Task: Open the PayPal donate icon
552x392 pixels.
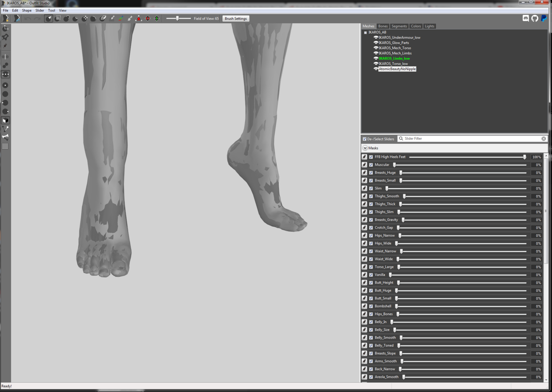Action: [544, 18]
